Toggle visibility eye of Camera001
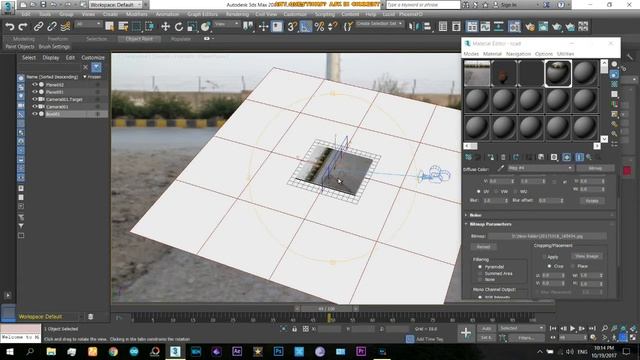The height and width of the screenshot is (360, 640). pyautogui.click(x=35, y=107)
